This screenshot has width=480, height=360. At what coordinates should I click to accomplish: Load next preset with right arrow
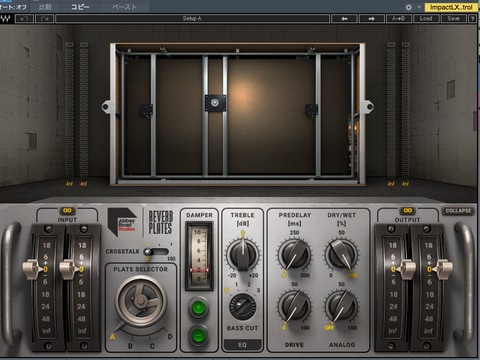(x=371, y=19)
